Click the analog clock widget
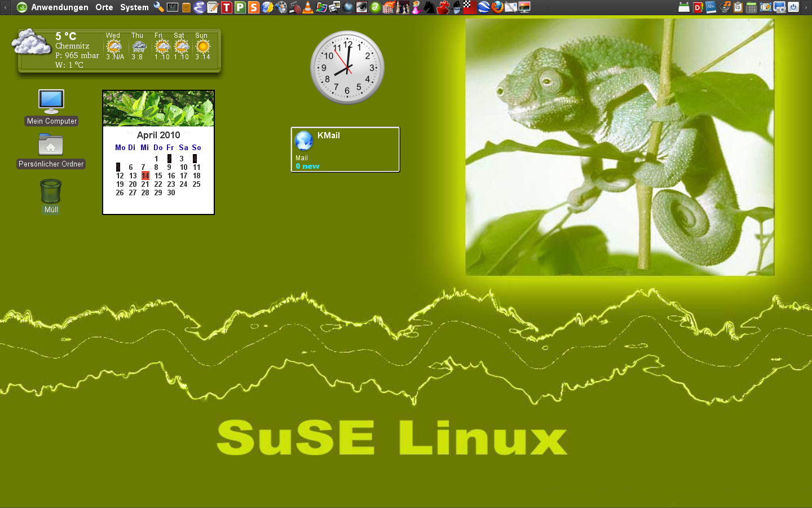 (347, 68)
